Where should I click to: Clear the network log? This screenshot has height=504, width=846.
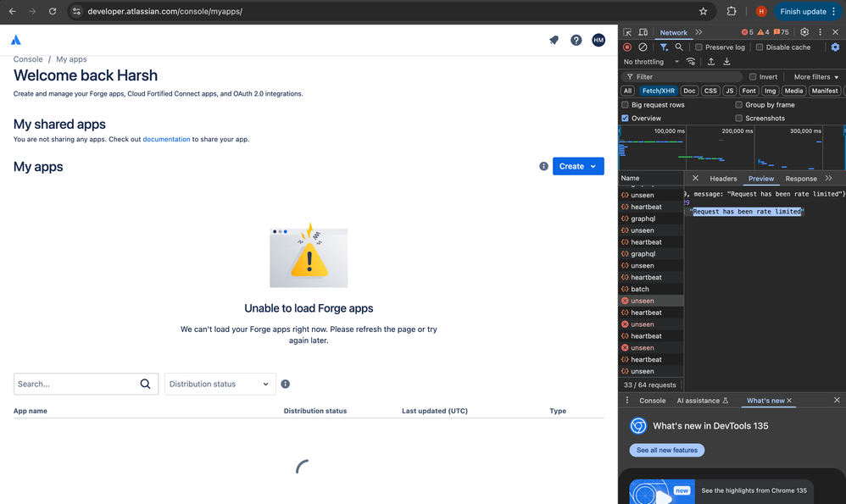[x=643, y=47]
